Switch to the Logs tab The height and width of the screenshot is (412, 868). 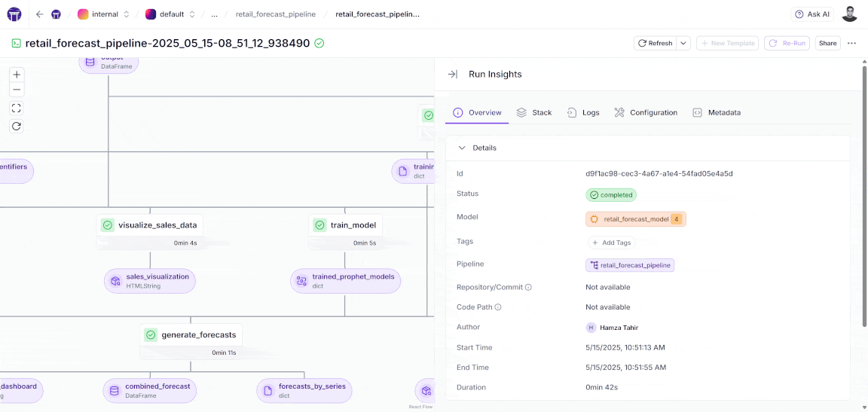click(x=583, y=113)
